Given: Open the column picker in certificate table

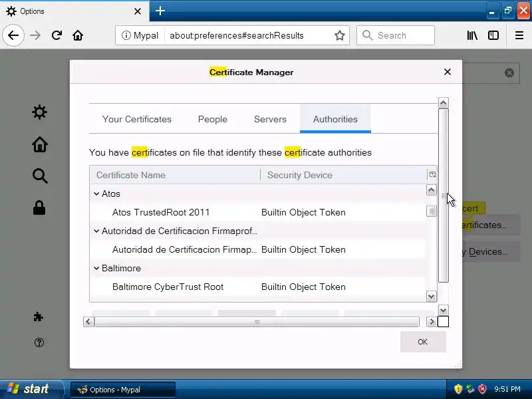Looking at the screenshot, I should click(x=432, y=175).
